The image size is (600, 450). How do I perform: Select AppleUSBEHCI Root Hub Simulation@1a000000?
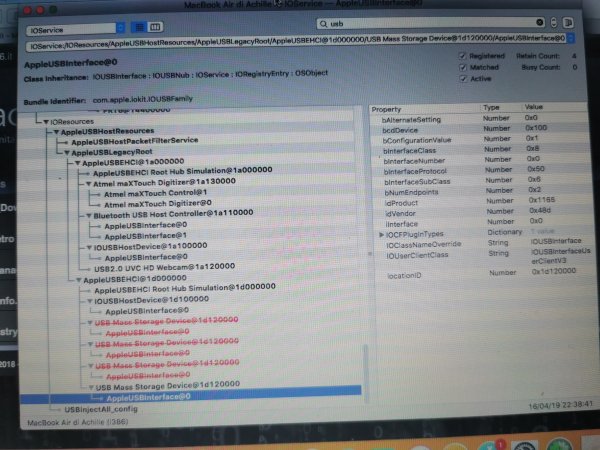(x=183, y=171)
